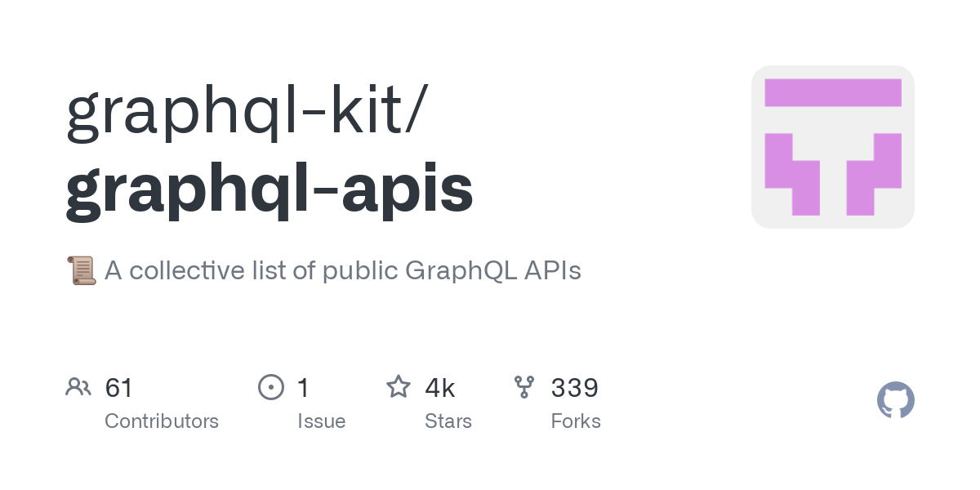Viewport: 980px width, 490px height.
Task: Click the 61 contributors count
Action: 119,387
